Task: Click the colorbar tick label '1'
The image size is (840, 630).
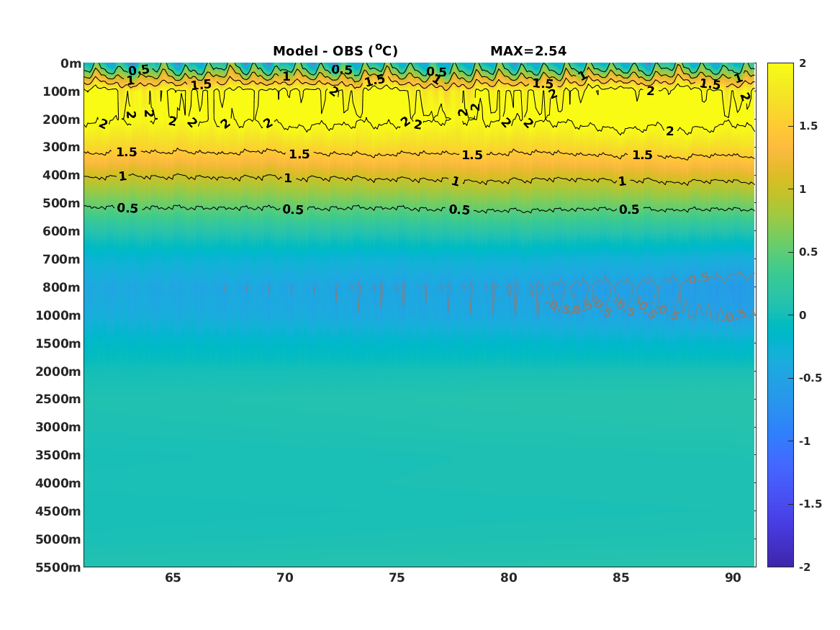Action: 803,189
